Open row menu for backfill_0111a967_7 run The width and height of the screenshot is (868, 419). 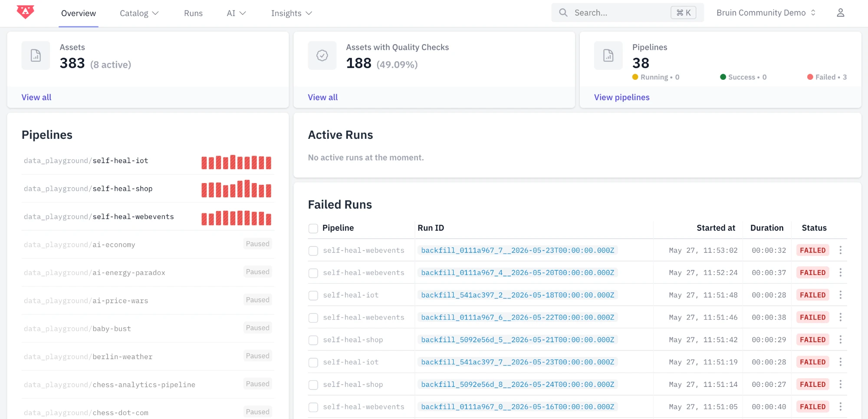[841, 250]
